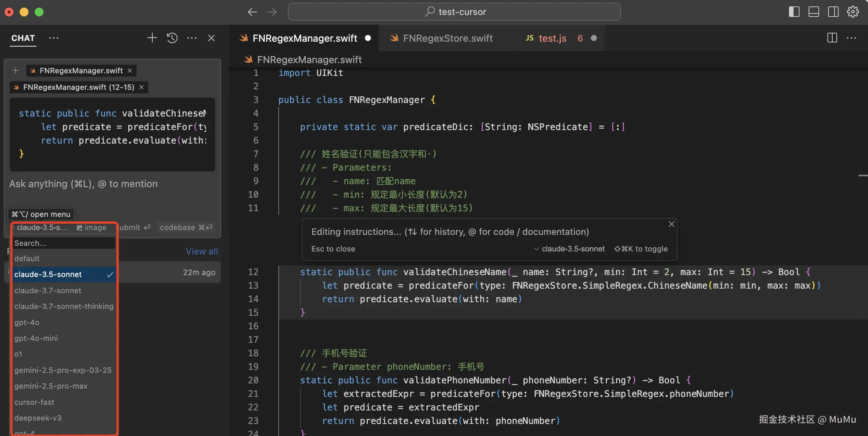Toggle the bottom panel layout icon
The image size is (868, 436).
(813, 12)
